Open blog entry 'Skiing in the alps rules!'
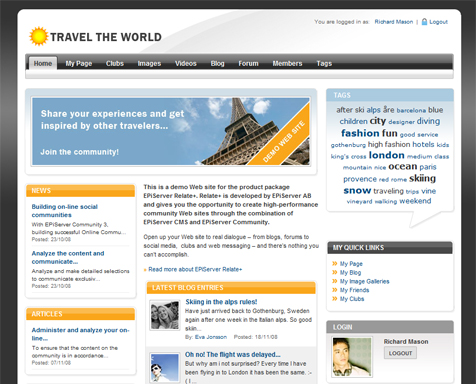The height and width of the screenshot is (384, 476). (221, 302)
